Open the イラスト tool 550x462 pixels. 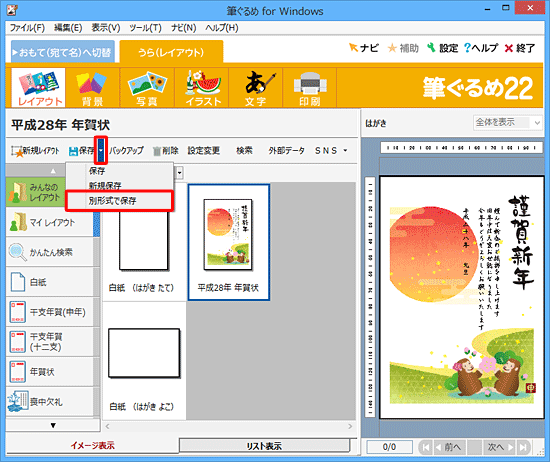[x=202, y=87]
